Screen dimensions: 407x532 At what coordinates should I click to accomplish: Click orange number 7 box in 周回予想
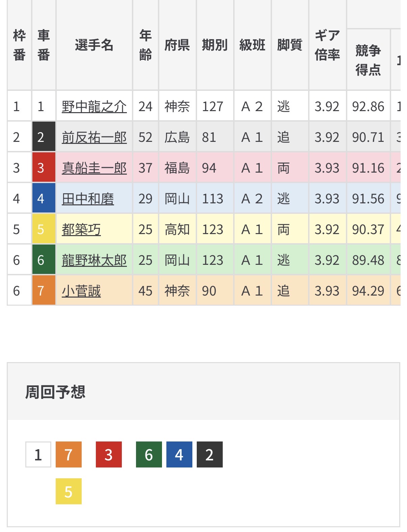coord(69,455)
